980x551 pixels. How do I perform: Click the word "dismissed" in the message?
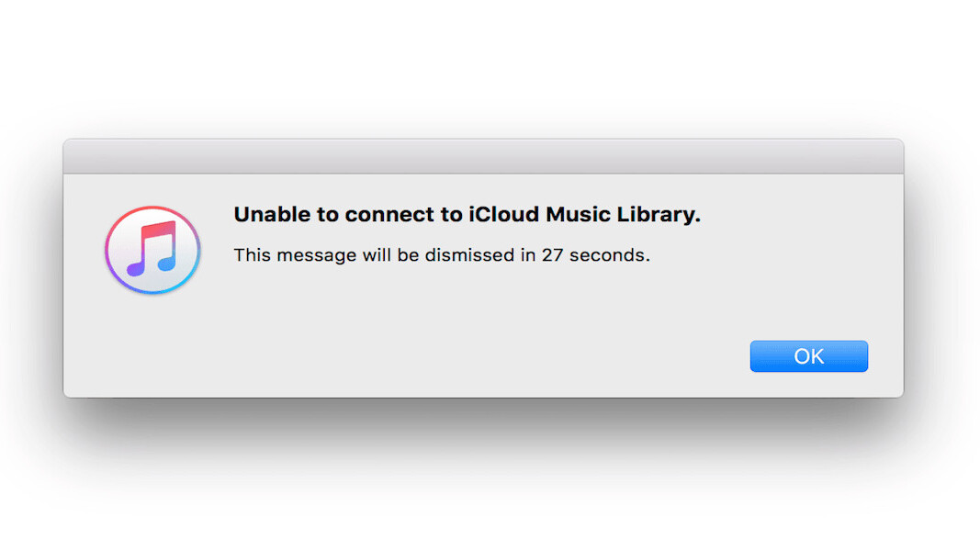point(469,255)
